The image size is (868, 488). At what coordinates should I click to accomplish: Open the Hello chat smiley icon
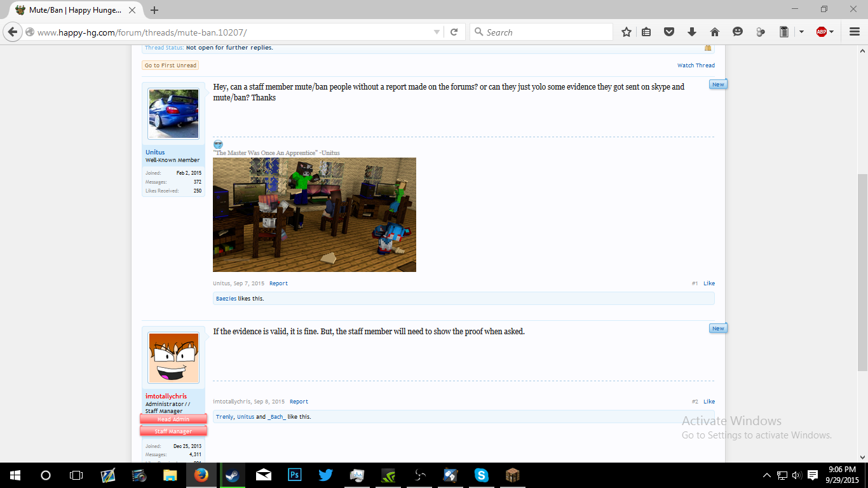[x=738, y=32]
